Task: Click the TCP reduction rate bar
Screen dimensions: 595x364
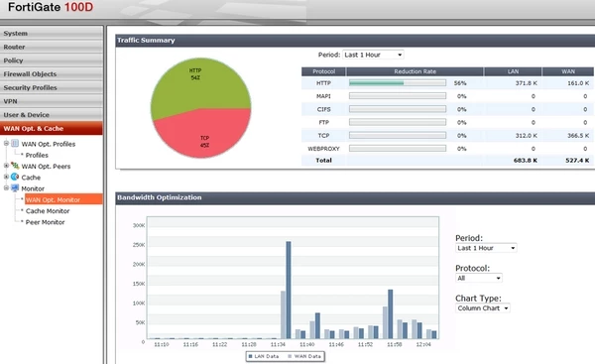Action: [x=398, y=135]
